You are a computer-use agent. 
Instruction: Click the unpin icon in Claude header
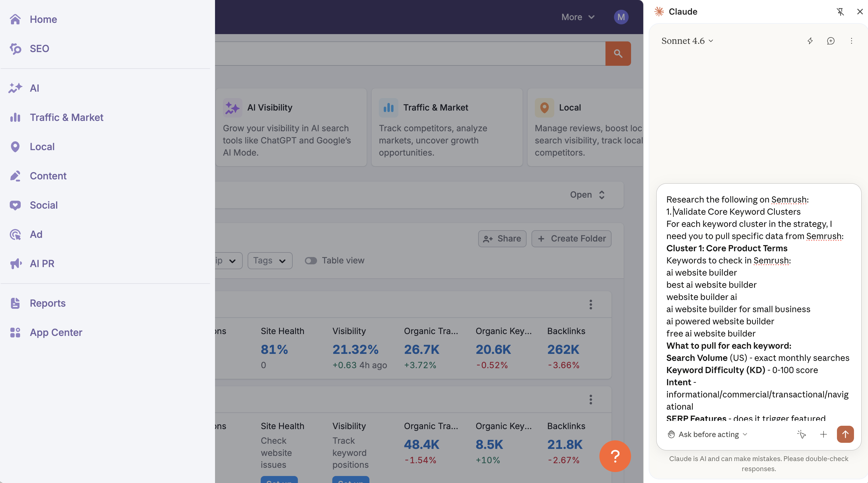click(x=840, y=12)
